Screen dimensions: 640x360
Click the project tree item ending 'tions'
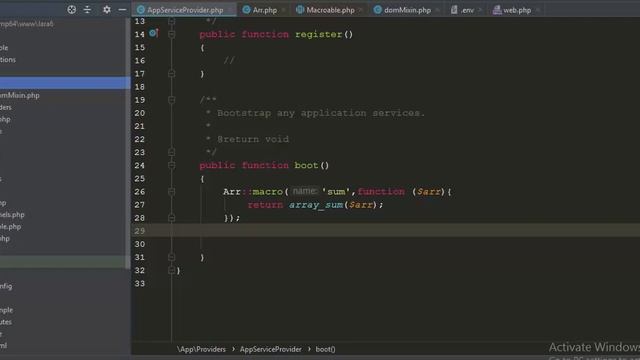pyautogui.click(x=8, y=60)
